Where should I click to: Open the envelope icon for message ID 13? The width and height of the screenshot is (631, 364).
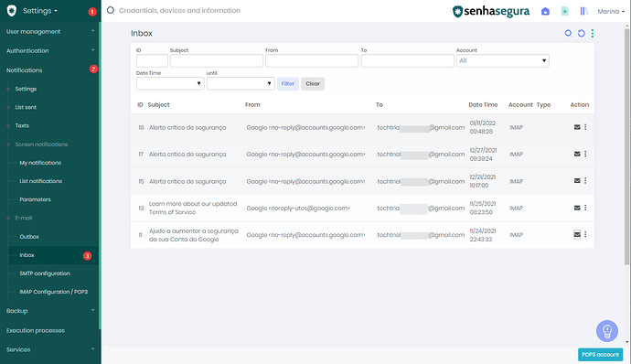click(577, 208)
